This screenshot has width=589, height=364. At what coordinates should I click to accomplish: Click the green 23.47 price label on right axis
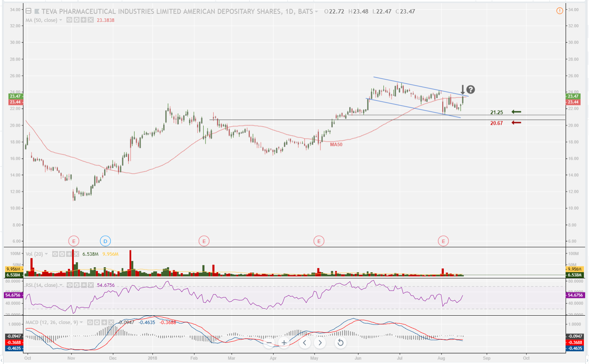(x=573, y=96)
